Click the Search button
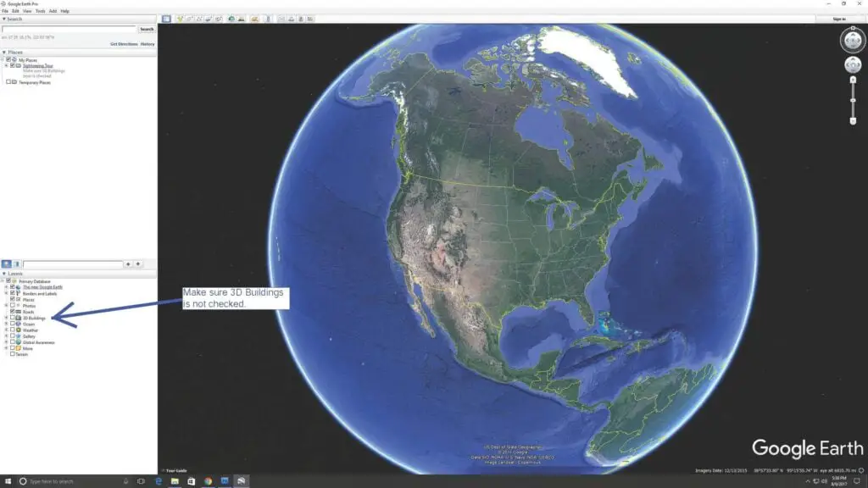868x488 pixels. pyautogui.click(x=147, y=29)
